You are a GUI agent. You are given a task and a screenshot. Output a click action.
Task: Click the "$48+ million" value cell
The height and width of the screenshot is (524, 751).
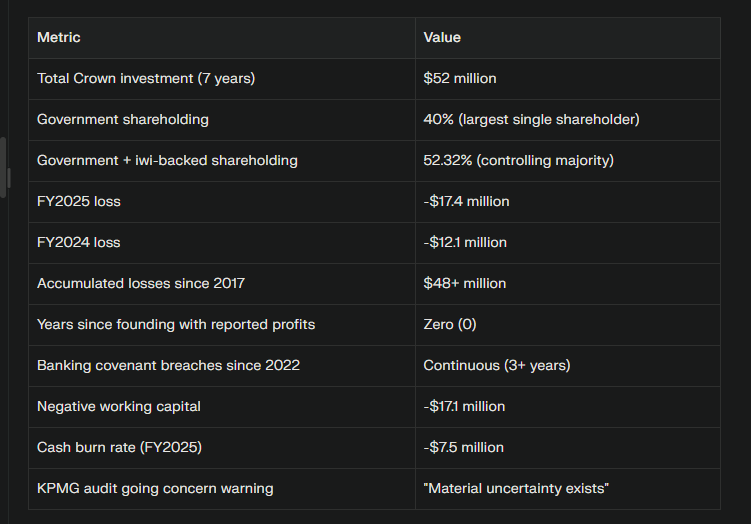(465, 283)
